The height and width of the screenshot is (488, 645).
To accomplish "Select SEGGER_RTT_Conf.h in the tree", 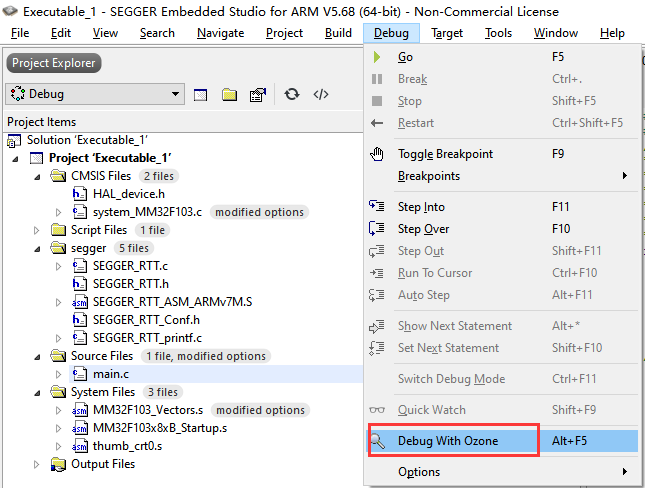I will 146,320.
